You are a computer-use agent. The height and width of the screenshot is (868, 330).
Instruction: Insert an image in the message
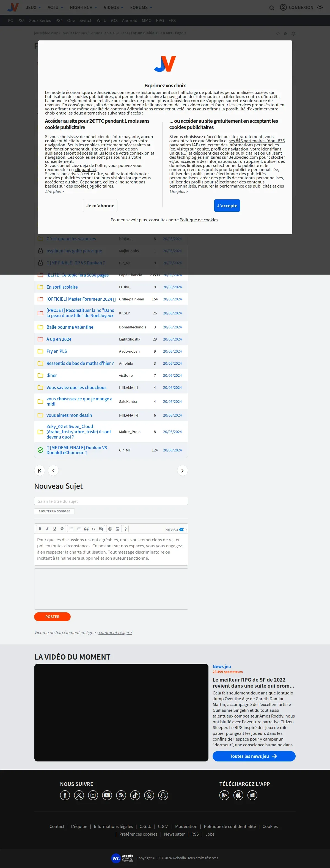tap(117, 529)
